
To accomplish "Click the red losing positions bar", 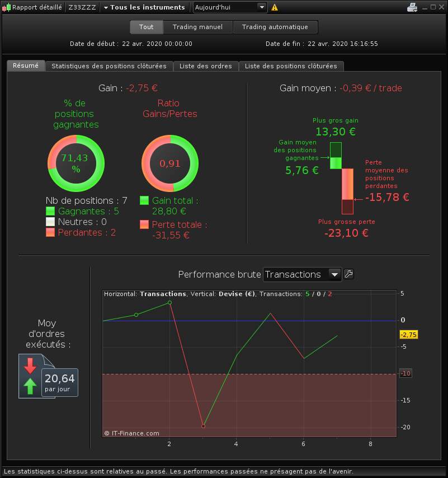I will click(x=347, y=191).
